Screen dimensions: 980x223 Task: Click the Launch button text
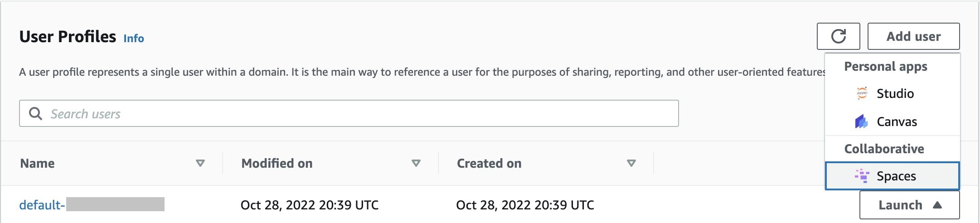[x=900, y=205]
